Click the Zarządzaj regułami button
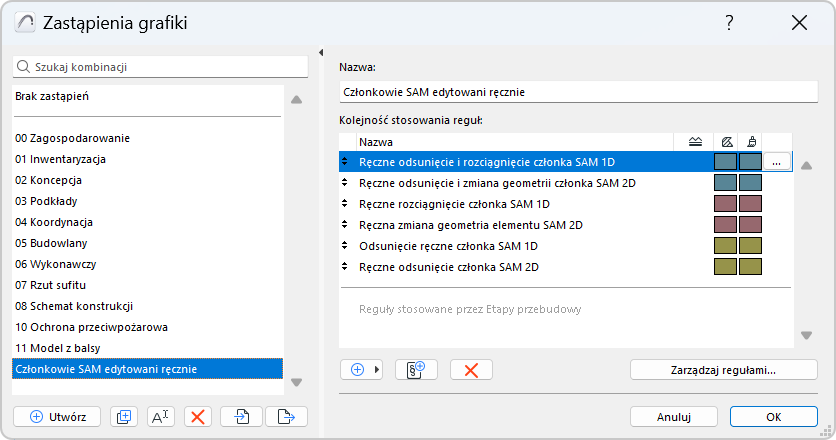Screen dimensions: 836x440 point(723,369)
